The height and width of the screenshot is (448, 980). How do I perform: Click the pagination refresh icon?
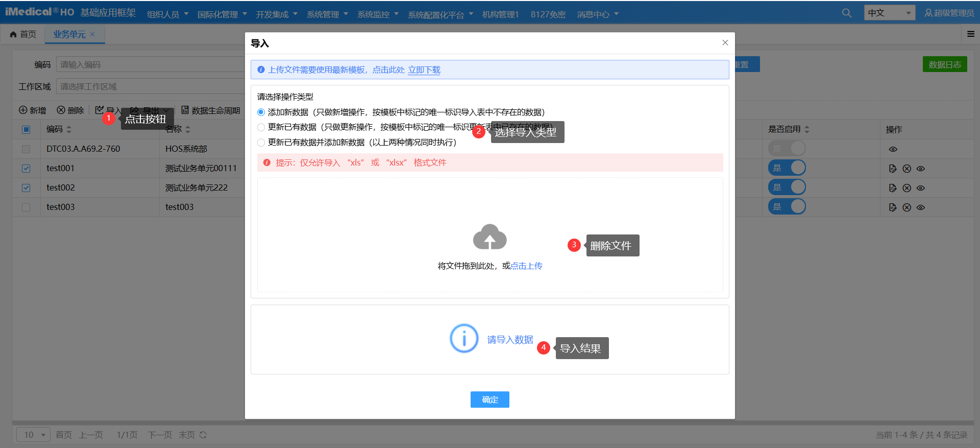[x=203, y=435]
